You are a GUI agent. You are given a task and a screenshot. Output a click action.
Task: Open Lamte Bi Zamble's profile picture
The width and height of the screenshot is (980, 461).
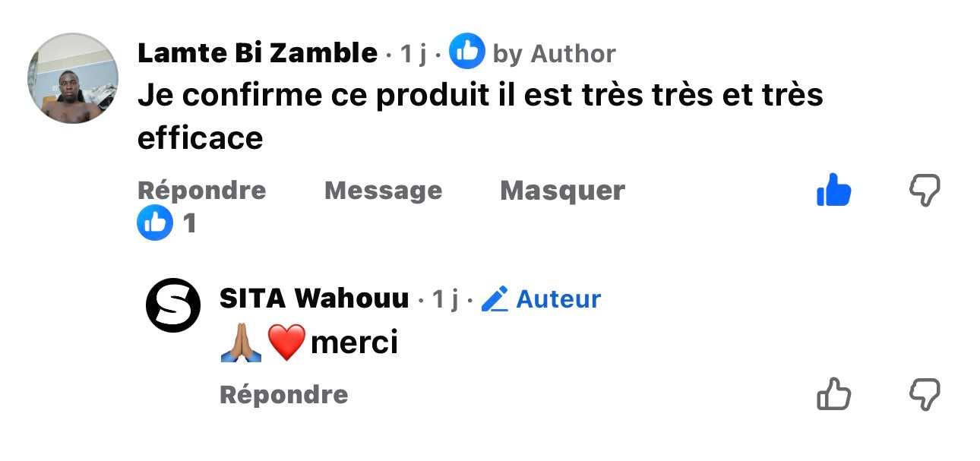point(73,78)
